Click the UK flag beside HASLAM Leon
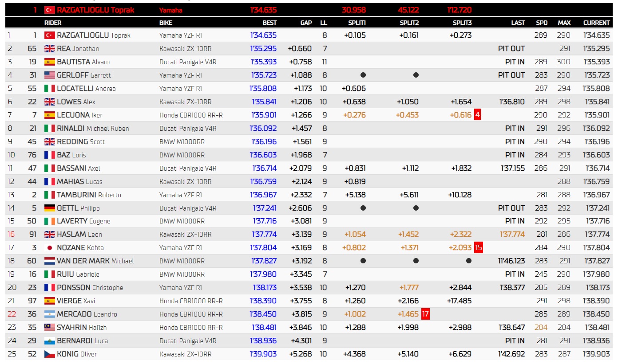This screenshot has height=364, width=622. 49,234
